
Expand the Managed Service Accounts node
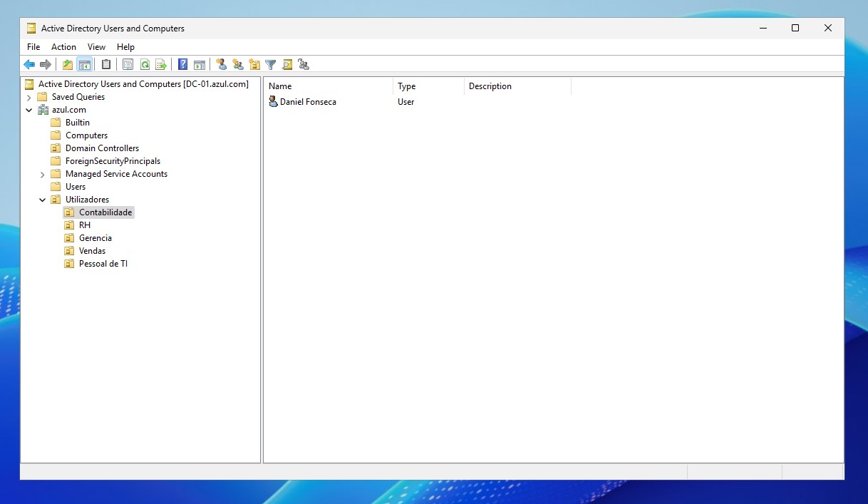[x=43, y=175]
